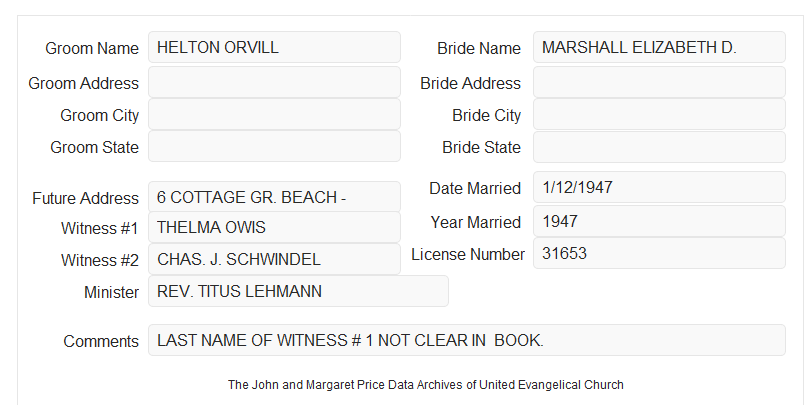Screen dimensions: 805x405
Task: Click the Groom Name field
Action: pos(274,47)
